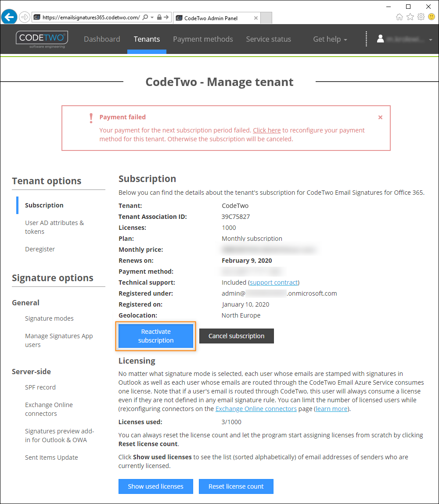Open the support contract link

click(273, 282)
